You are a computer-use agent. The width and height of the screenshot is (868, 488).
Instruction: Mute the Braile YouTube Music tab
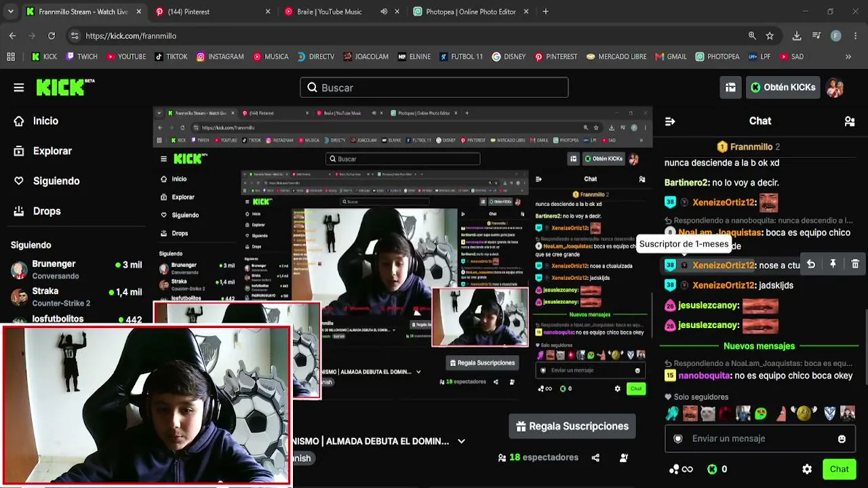tap(384, 12)
